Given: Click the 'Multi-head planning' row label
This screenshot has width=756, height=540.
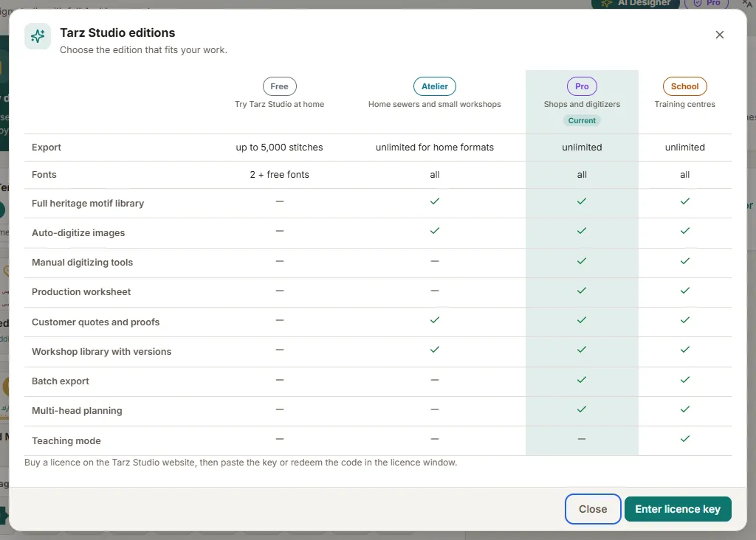Looking at the screenshot, I should [x=77, y=411].
